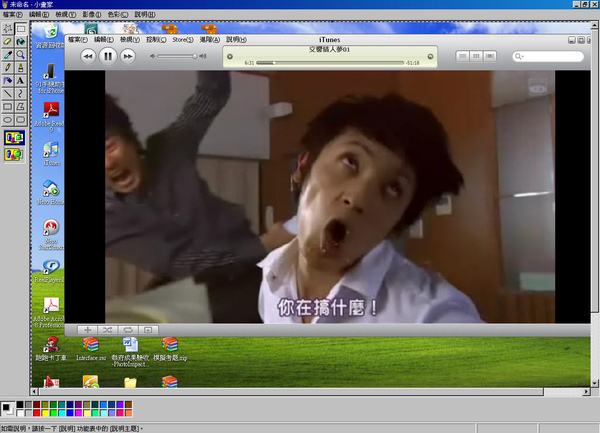Click the iTunes add playlist plus button

(x=87, y=330)
